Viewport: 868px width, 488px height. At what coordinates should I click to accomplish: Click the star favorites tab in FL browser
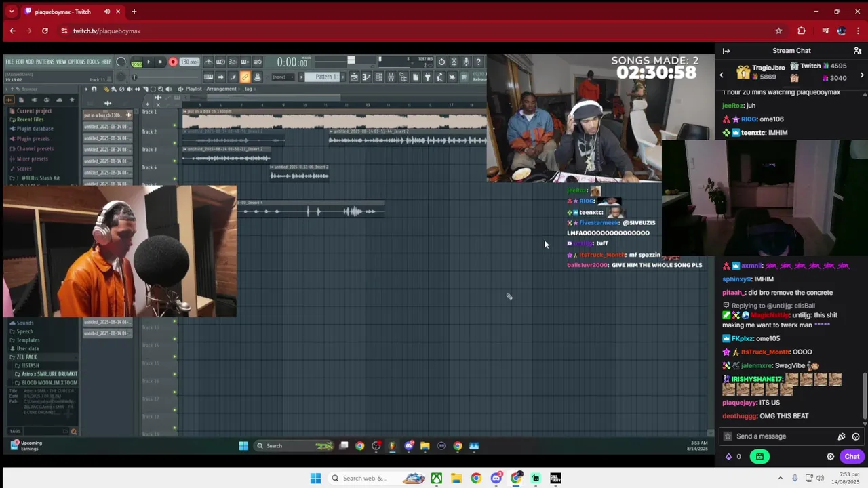72,100
